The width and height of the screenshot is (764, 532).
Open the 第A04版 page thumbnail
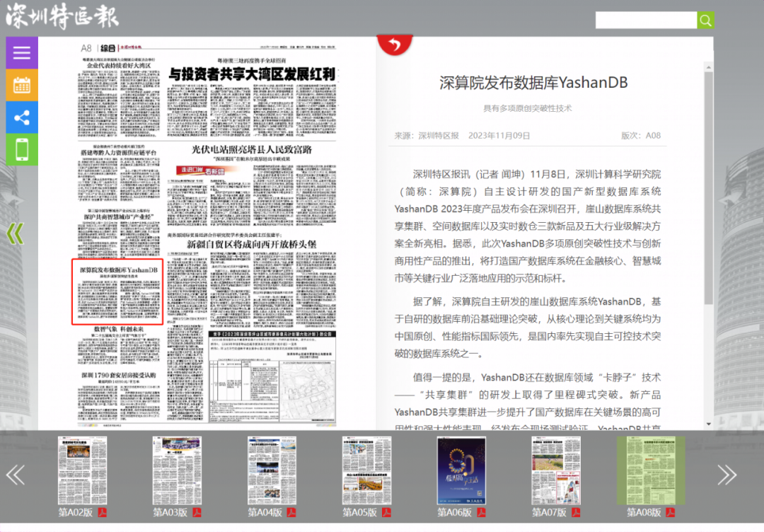pyautogui.click(x=272, y=470)
